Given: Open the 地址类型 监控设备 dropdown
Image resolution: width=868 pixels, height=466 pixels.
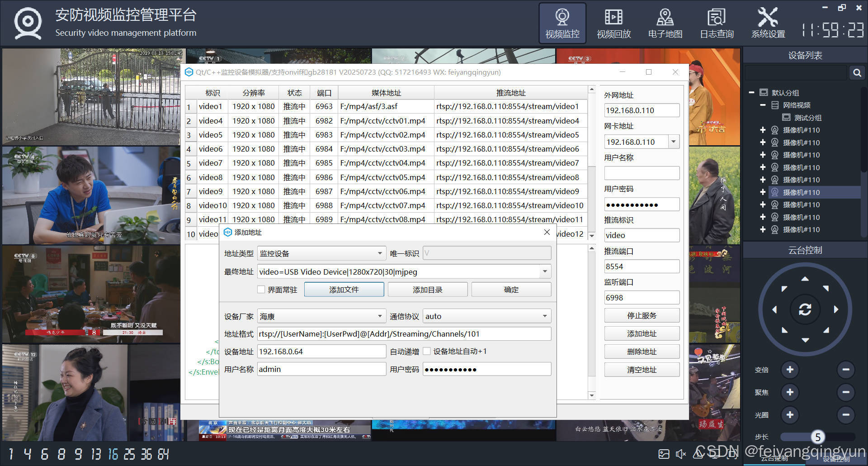Looking at the screenshot, I should (x=379, y=253).
